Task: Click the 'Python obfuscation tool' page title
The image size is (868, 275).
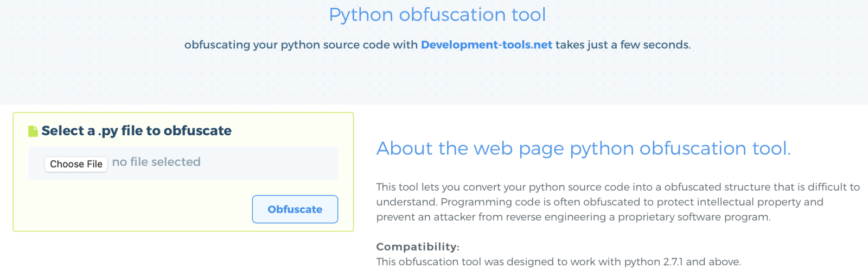Action: click(x=437, y=15)
